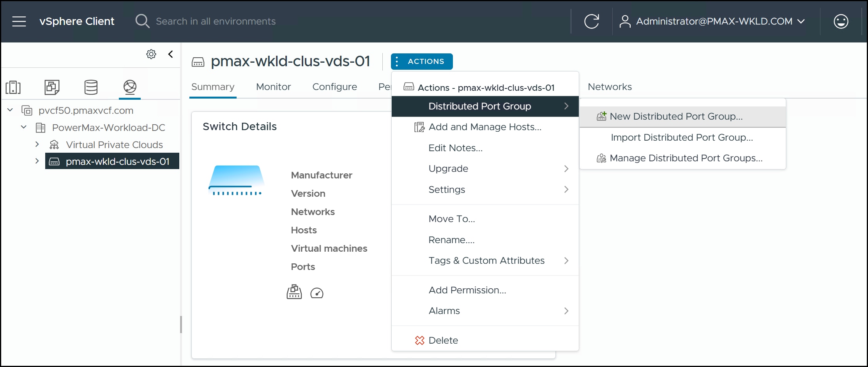Open the Monitor tab
The width and height of the screenshot is (868, 367).
point(273,87)
